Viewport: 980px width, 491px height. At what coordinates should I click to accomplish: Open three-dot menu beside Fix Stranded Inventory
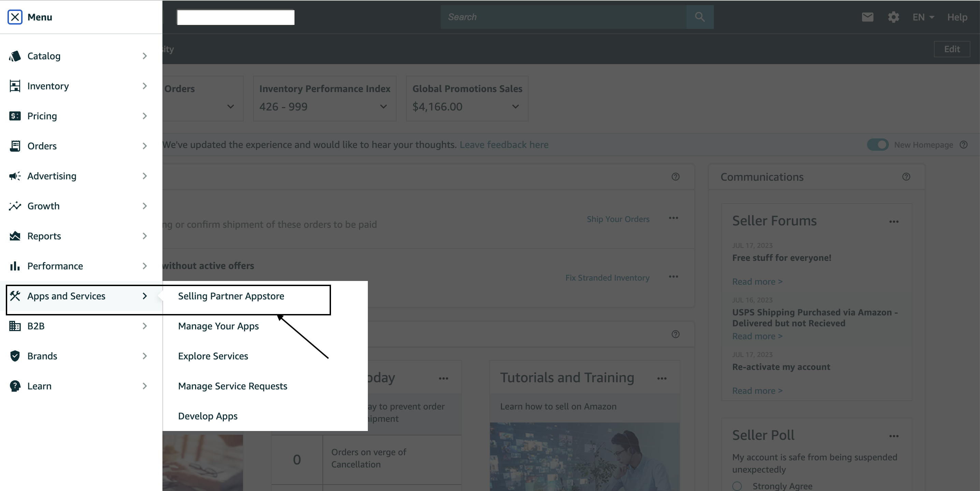tap(673, 277)
